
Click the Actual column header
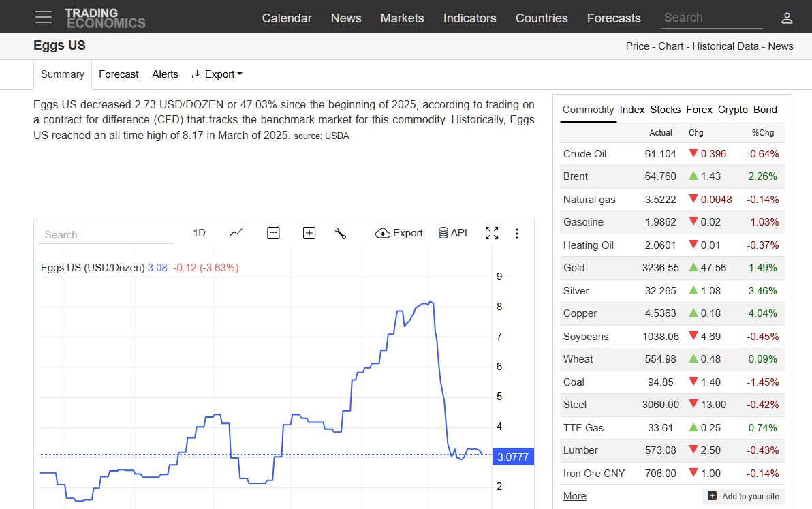(x=660, y=133)
